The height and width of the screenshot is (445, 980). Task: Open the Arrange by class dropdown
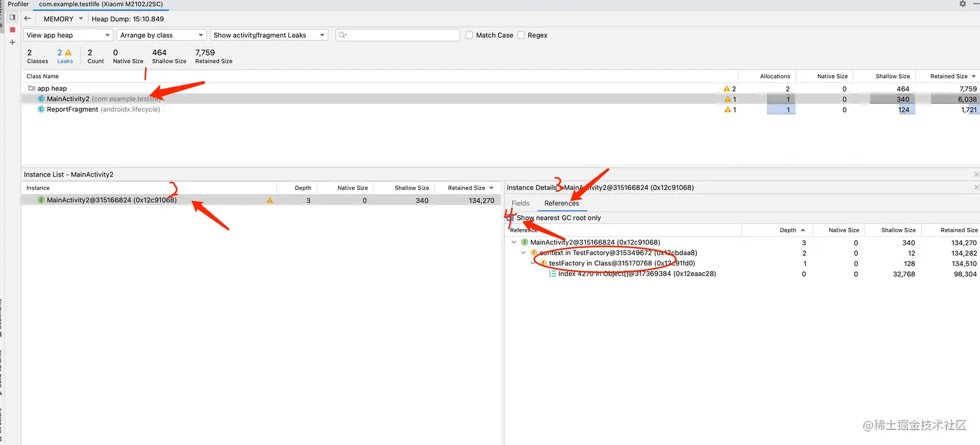click(162, 35)
